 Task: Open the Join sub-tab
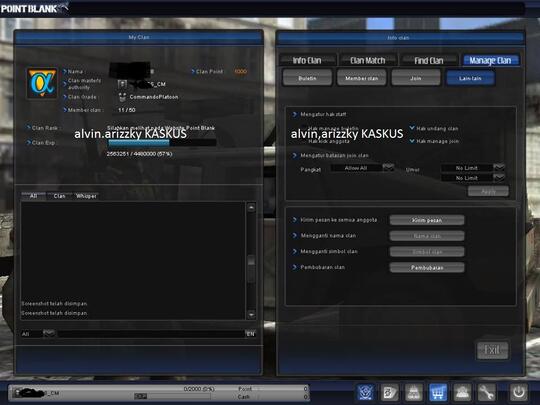[x=416, y=78]
